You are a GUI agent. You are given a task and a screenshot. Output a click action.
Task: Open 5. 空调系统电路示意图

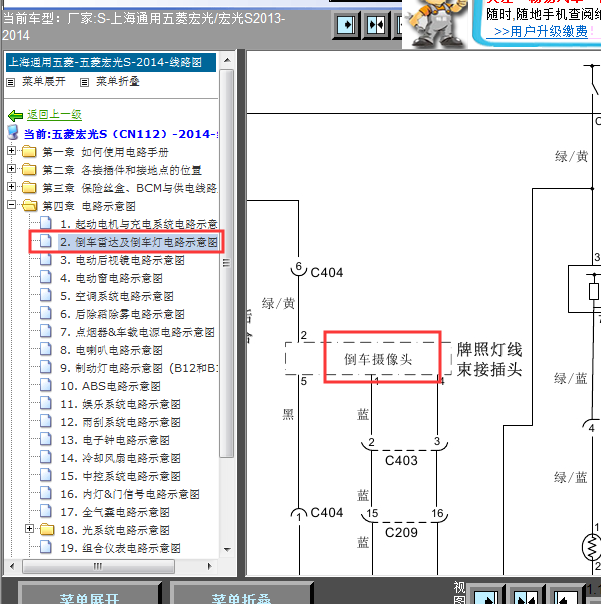click(117, 296)
